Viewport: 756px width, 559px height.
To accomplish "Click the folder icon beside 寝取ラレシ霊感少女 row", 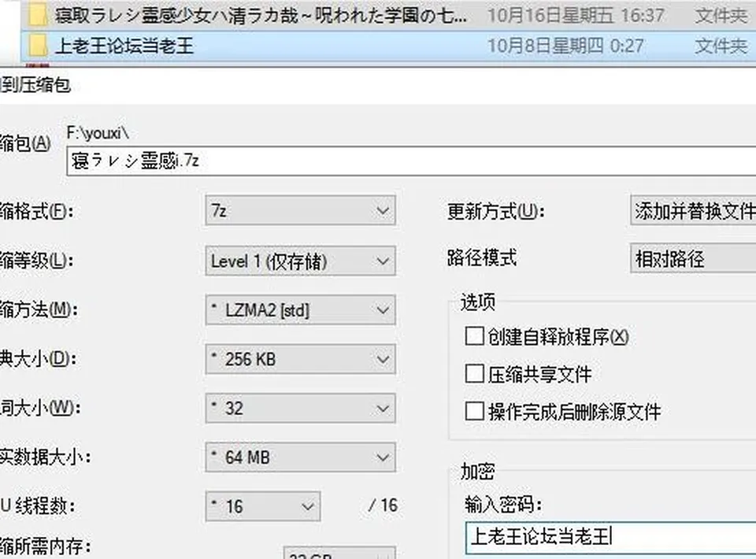I will (x=38, y=16).
